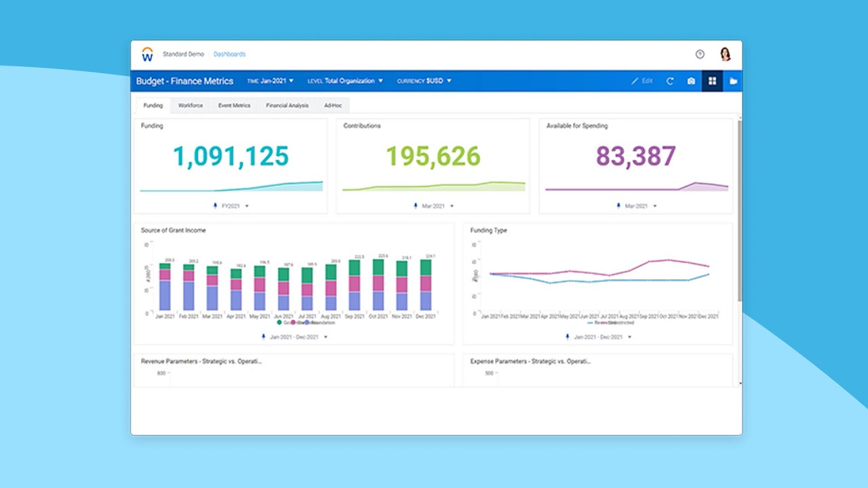
Task: Click the Expense Parameters card title
Action: click(x=530, y=361)
